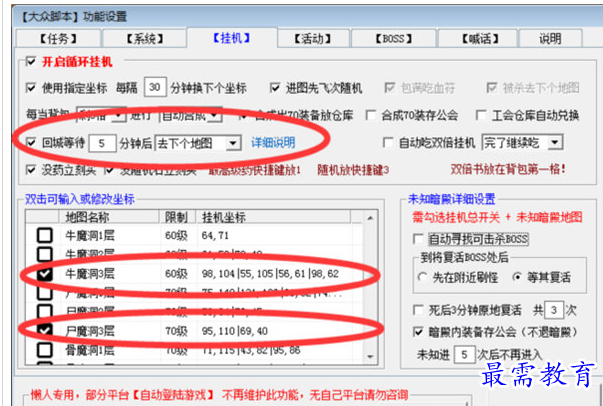Select the 【挂机】 tab
This screenshot has width=603, height=406.
coord(232,38)
